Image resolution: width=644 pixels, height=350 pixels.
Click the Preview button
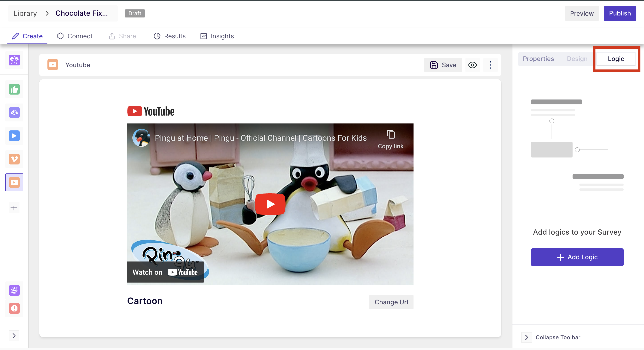[582, 13]
